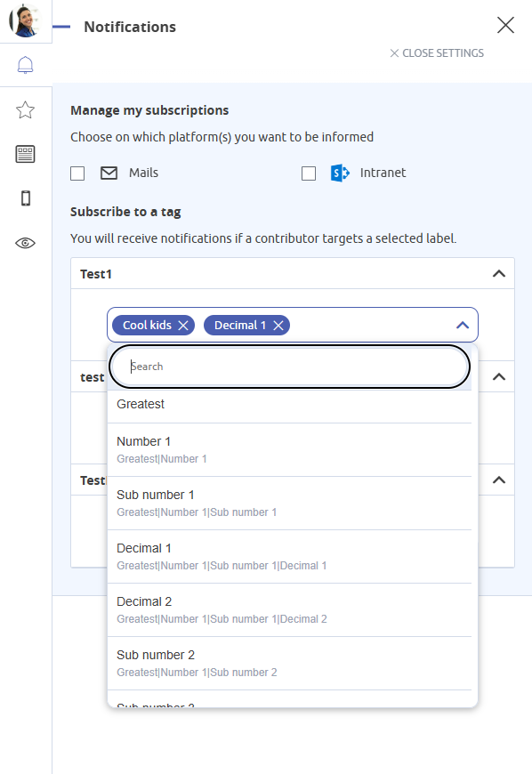Screen dimensions: 532x774
Task: Collapse the second test section chevron
Action: point(499,376)
